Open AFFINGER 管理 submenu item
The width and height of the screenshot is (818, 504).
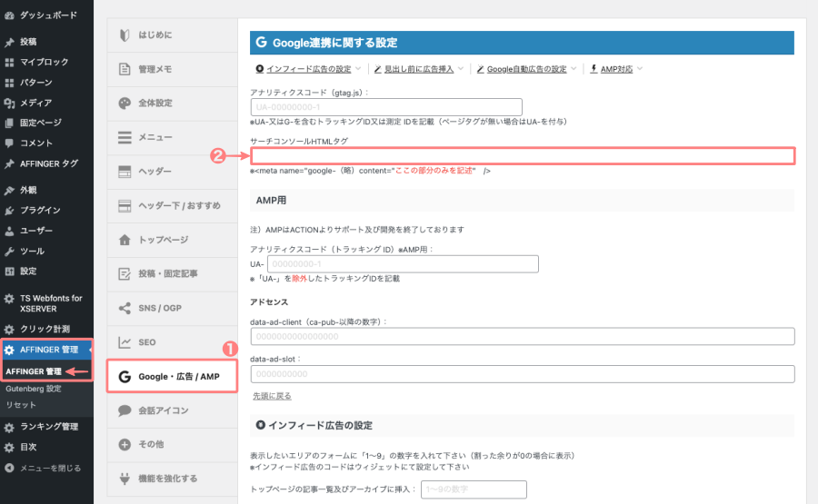pyautogui.click(x=34, y=371)
